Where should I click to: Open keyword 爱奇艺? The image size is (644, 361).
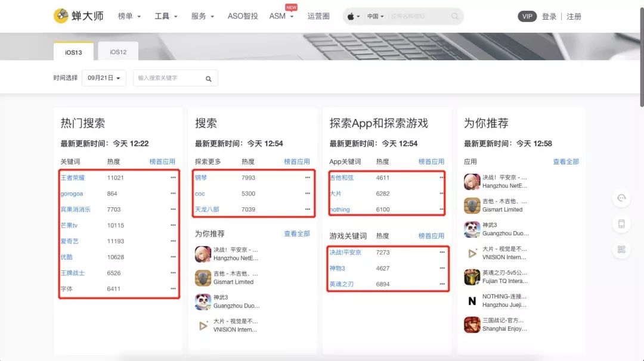(69, 241)
